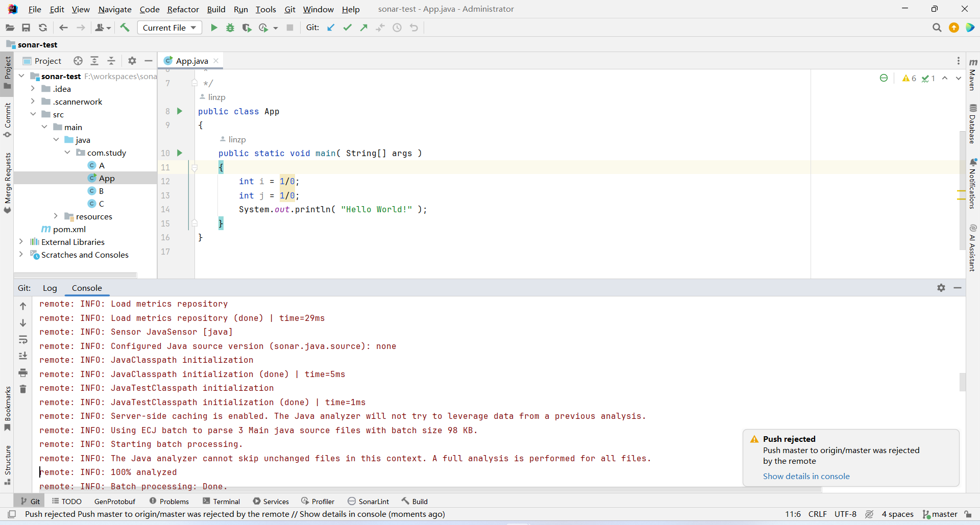Commit changes with Git checkmark icon
This screenshot has height=525, width=980.
[348, 28]
